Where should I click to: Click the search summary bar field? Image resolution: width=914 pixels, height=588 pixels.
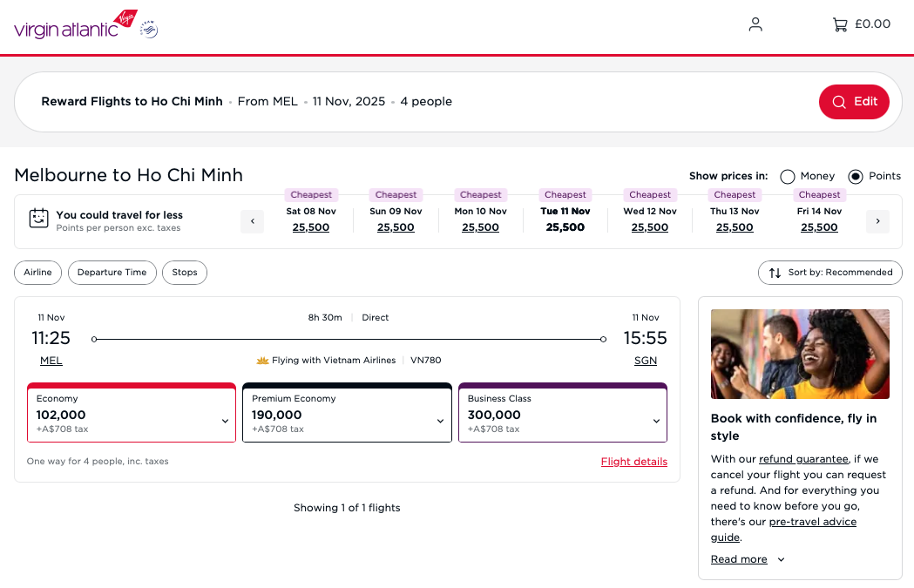pyautogui.click(x=458, y=102)
